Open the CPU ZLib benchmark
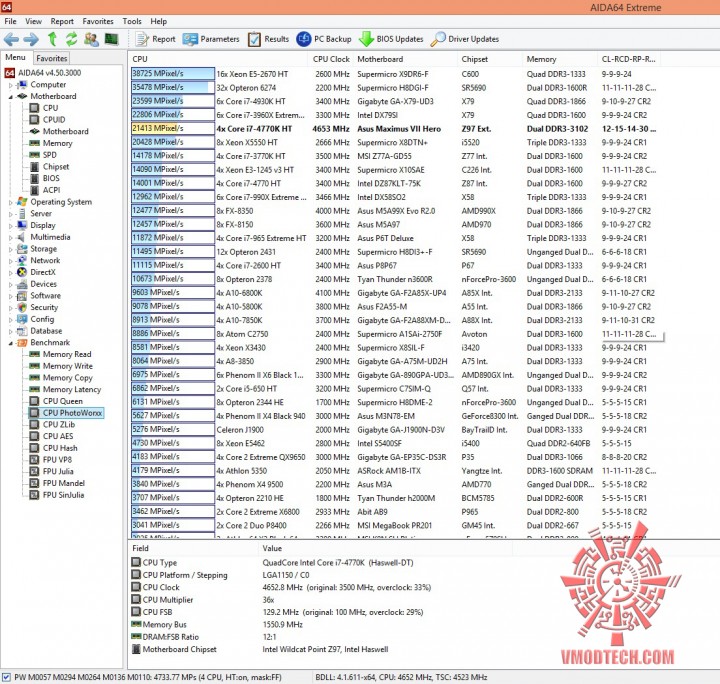This screenshot has height=684, width=720. [x=52, y=424]
